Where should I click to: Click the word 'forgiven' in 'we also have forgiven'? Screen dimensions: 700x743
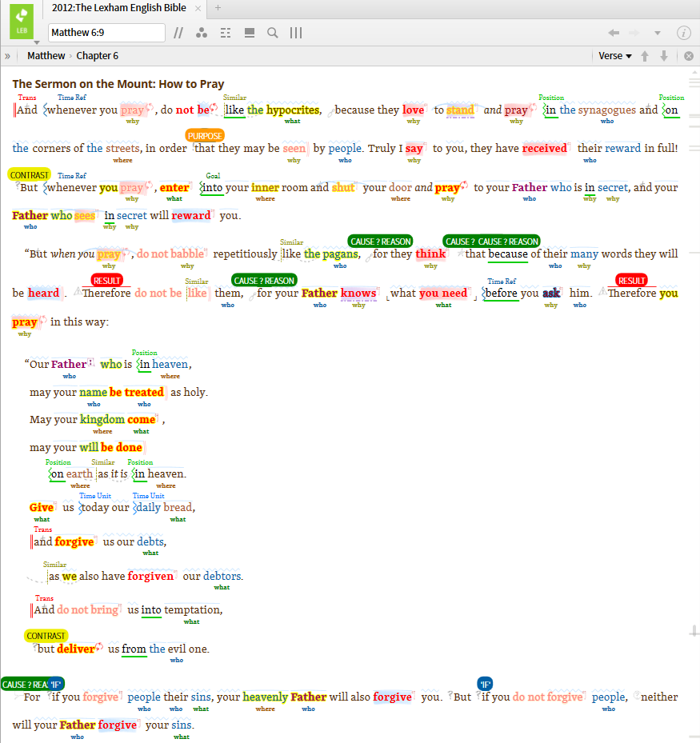150,576
